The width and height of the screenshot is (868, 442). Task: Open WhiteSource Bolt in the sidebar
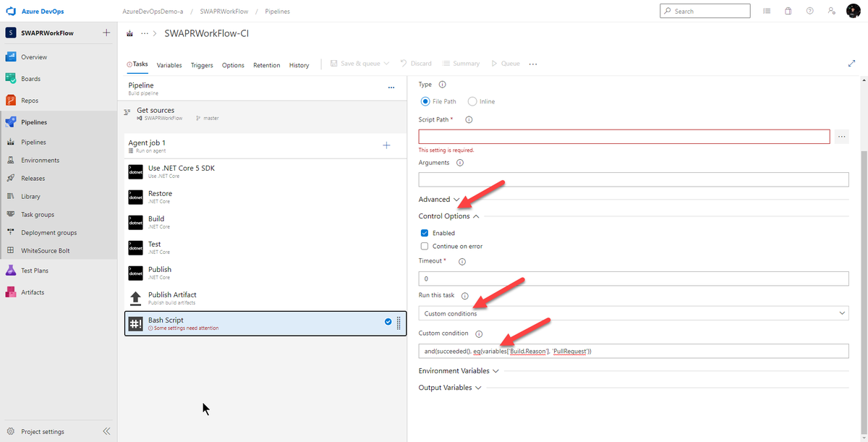click(46, 251)
